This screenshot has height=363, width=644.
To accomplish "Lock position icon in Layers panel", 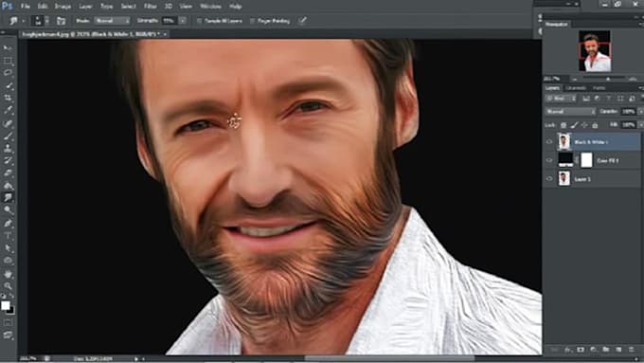I will click(x=584, y=125).
